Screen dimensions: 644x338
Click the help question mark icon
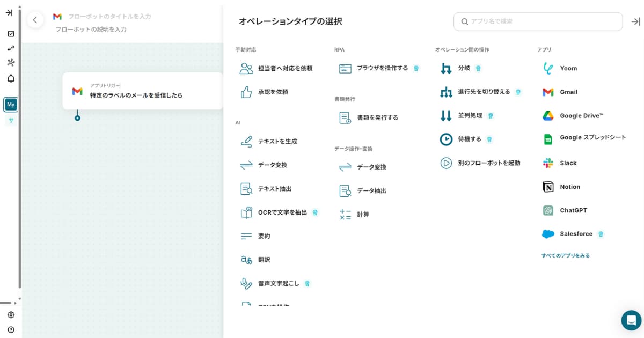click(11, 329)
